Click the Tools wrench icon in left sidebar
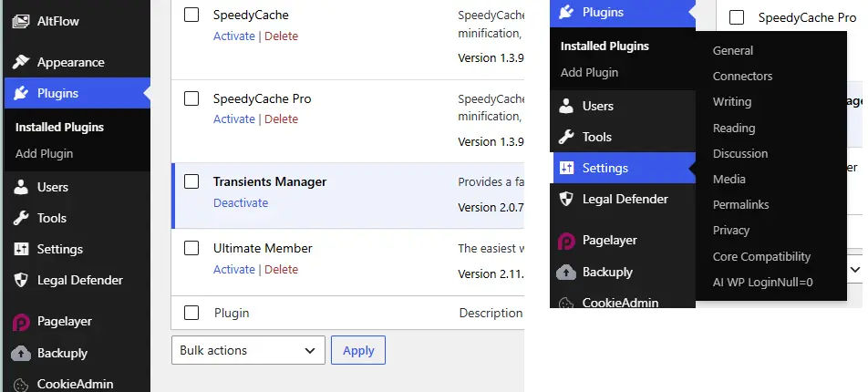 pyautogui.click(x=21, y=218)
